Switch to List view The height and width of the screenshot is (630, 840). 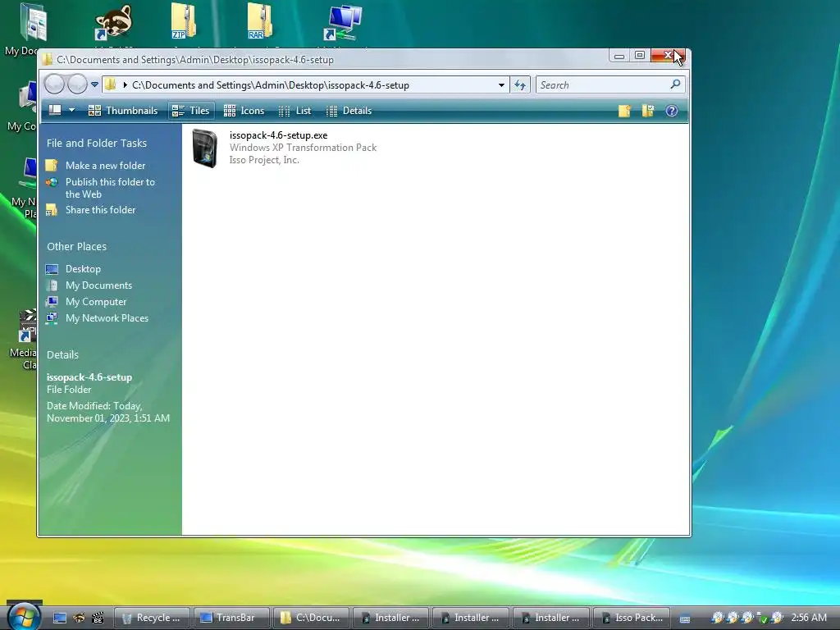tap(295, 111)
